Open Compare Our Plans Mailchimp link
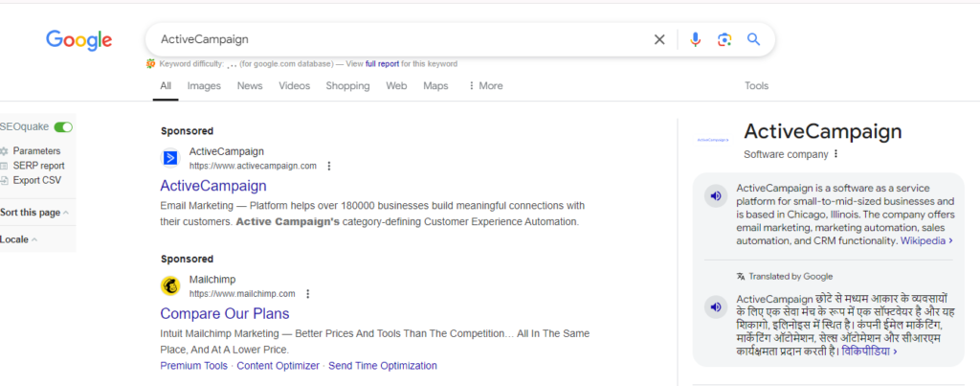Image resolution: width=980 pixels, height=386 pixels. point(225,313)
